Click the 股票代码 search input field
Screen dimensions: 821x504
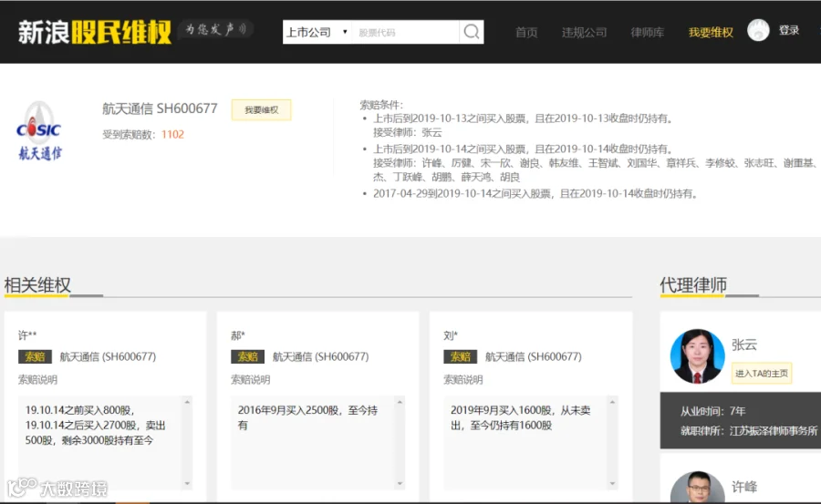pos(405,32)
